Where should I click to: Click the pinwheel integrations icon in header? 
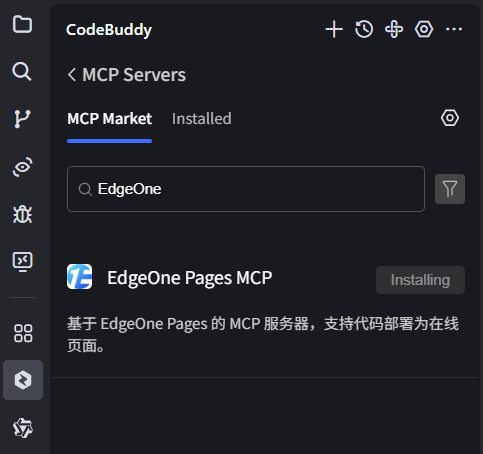[394, 29]
